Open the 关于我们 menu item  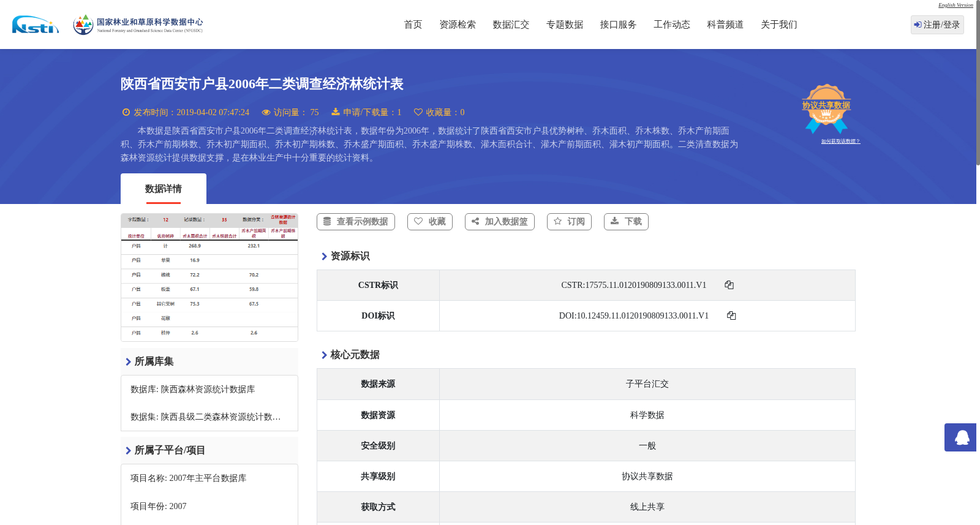point(779,25)
